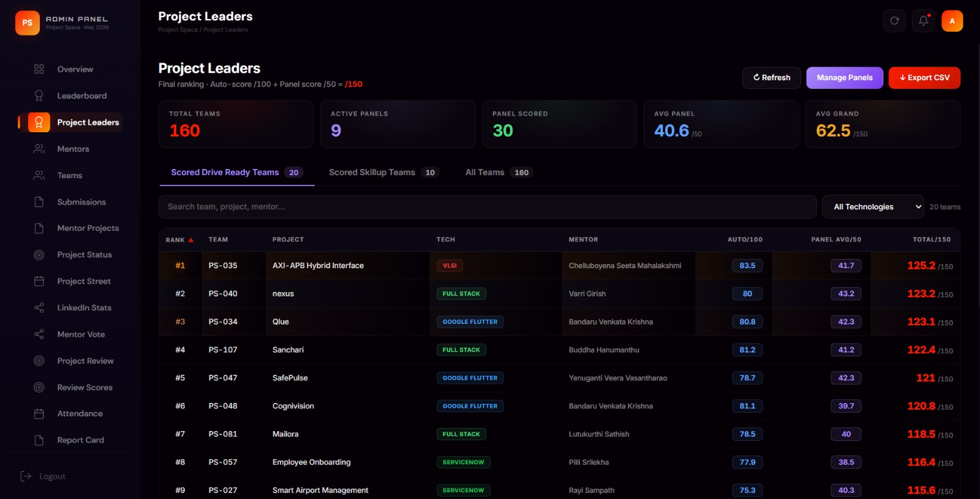Open Project Space breadcrumb link
980x499 pixels.
pyautogui.click(x=178, y=30)
